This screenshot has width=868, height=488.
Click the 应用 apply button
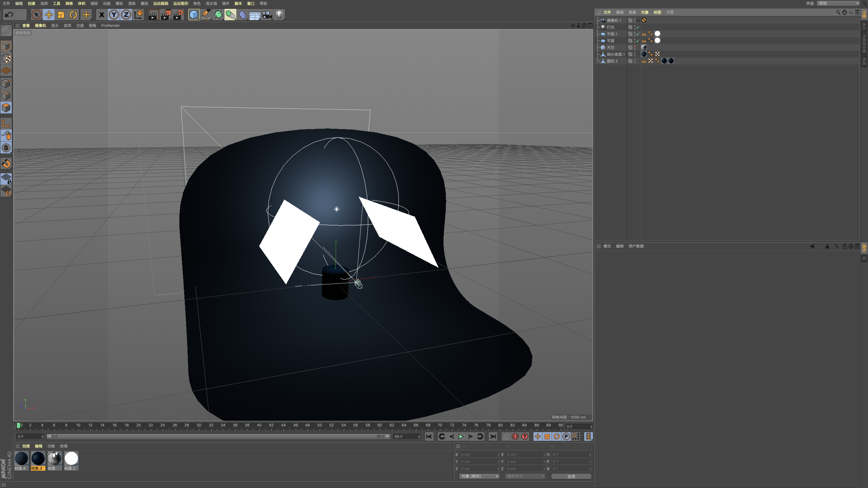point(571,476)
